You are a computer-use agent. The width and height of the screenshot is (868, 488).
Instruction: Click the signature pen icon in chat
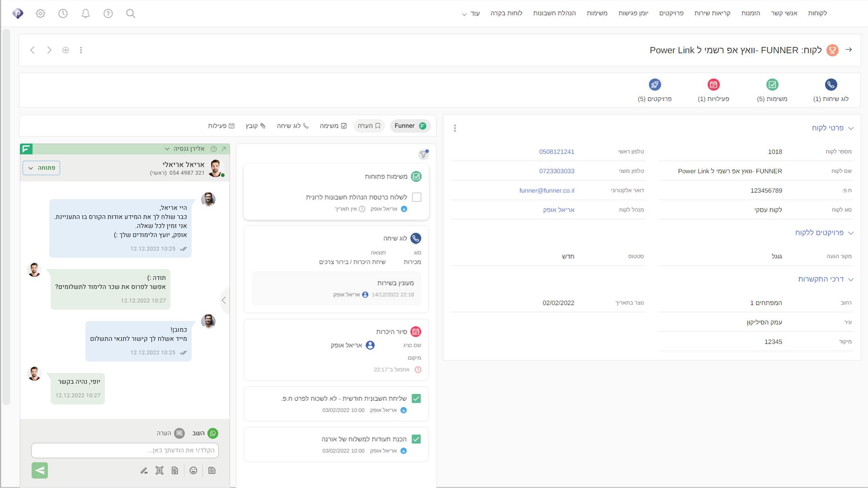[x=144, y=470]
